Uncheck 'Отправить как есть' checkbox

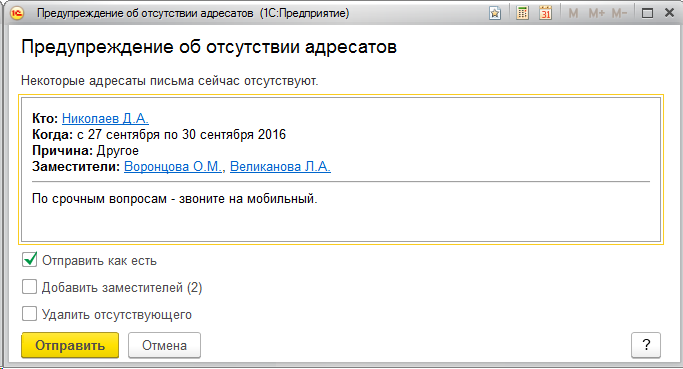tap(29, 260)
